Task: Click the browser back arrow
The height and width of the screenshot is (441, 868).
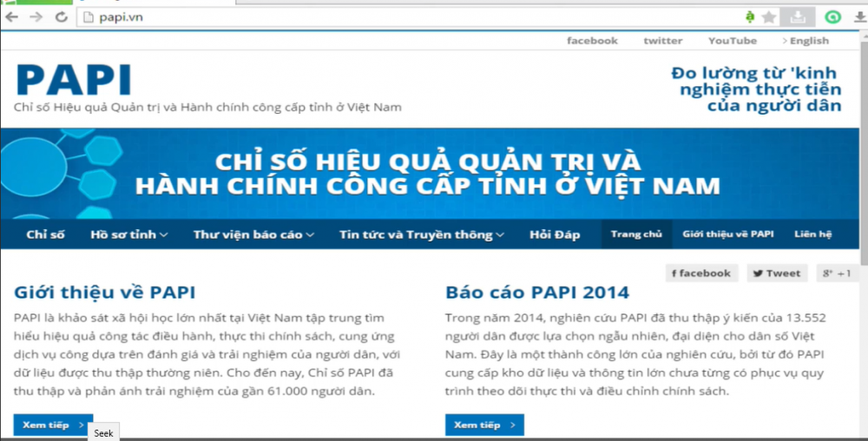Action: click(11, 17)
